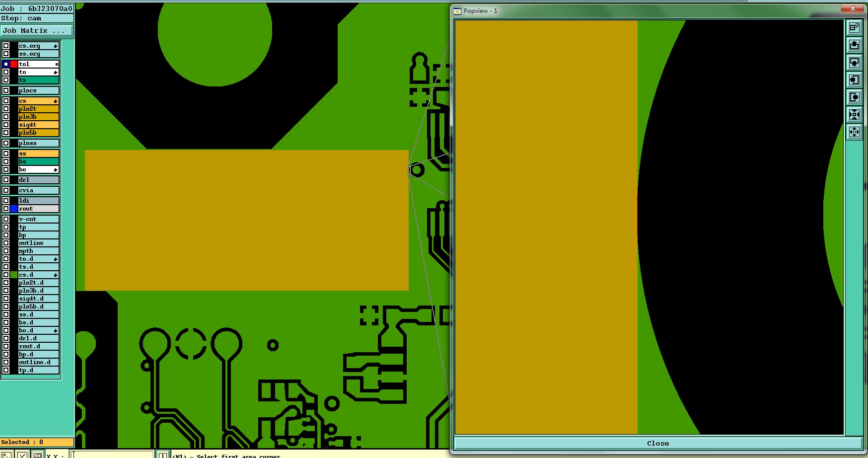Image resolution: width=868 pixels, height=458 pixels.
Task: Toggle the rout layer checkbox
Action: pyautogui.click(x=6, y=209)
